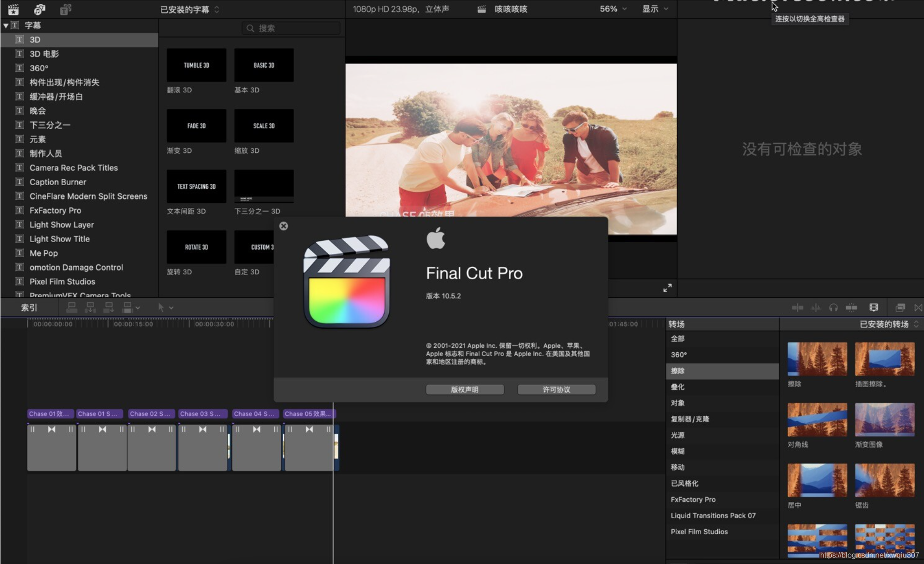
Task: Click the 搜索 search field
Action: pyautogui.click(x=291, y=28)
